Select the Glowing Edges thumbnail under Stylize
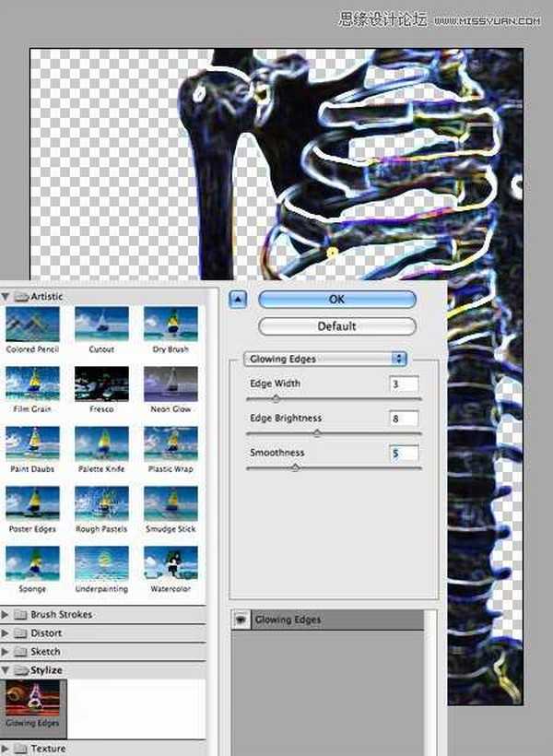The width and height of the screenshot is (553, 756). [32, 703]
